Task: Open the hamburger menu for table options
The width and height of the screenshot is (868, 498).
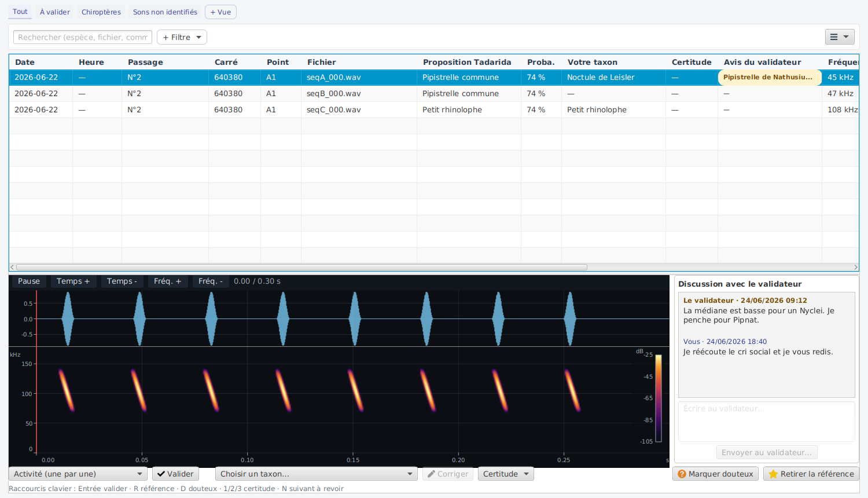Action: (840, 37)
